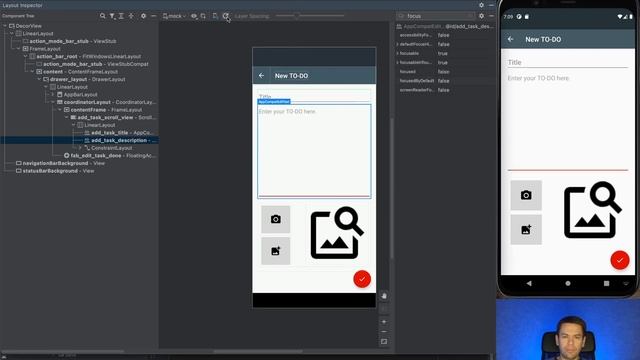640x360 pixels.
Task: Click camera button in inspector preview
Action: 276,219
